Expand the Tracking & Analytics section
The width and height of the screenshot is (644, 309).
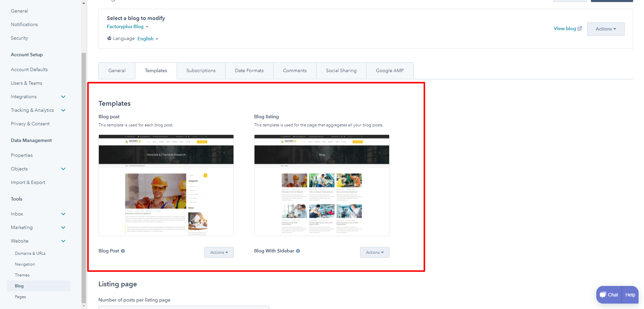(x=63, y=110)
